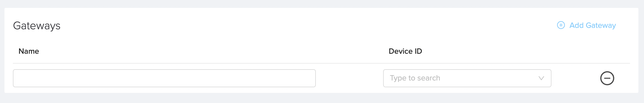The height and width of the screenshot is (103, 644).
Task: Open the device search select box
Action: tap(467, 78)
